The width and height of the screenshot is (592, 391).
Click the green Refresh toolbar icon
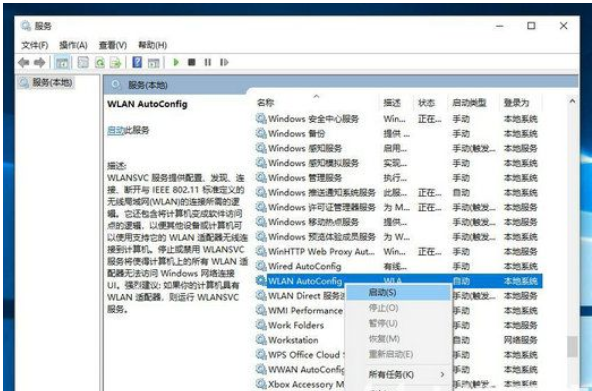[x=99, y=62]
